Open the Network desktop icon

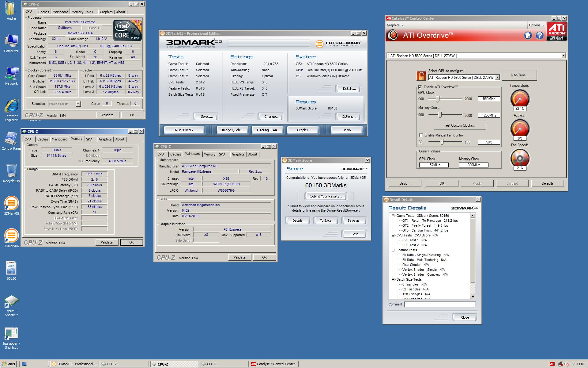coord(11,75)
